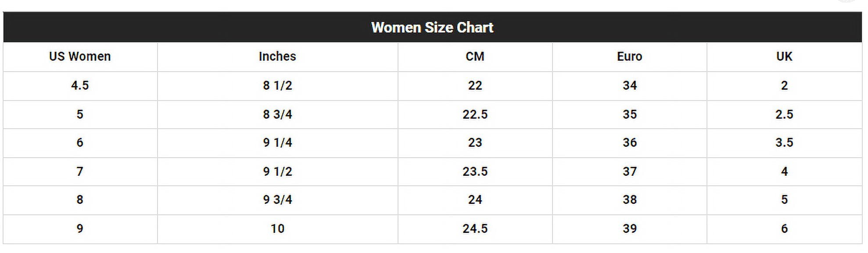Select the 22.5 CM cell

[475, 115]
